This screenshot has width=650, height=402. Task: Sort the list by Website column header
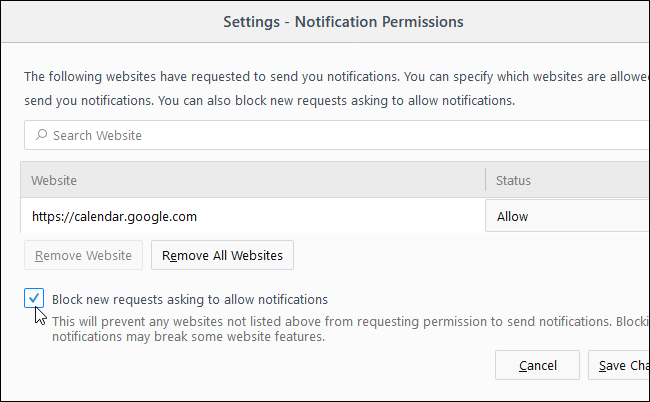[x=250, y=181]
